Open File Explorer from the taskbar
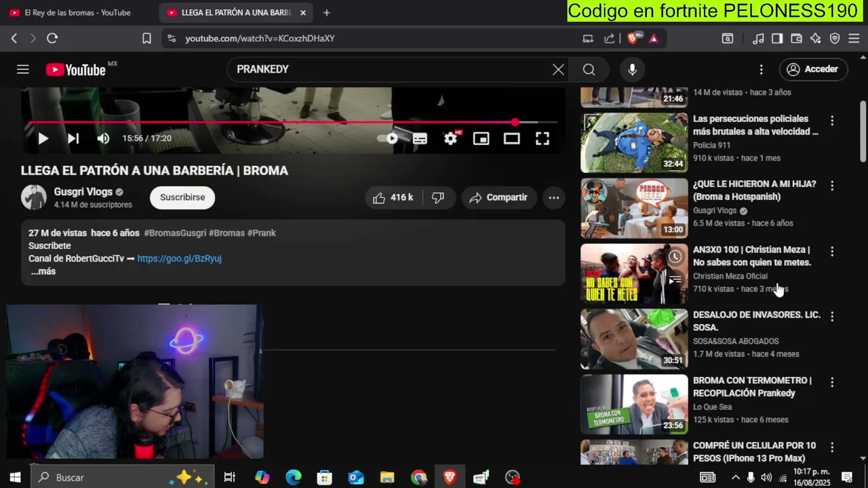Screen dimensions: 868x488 point(387,477)
